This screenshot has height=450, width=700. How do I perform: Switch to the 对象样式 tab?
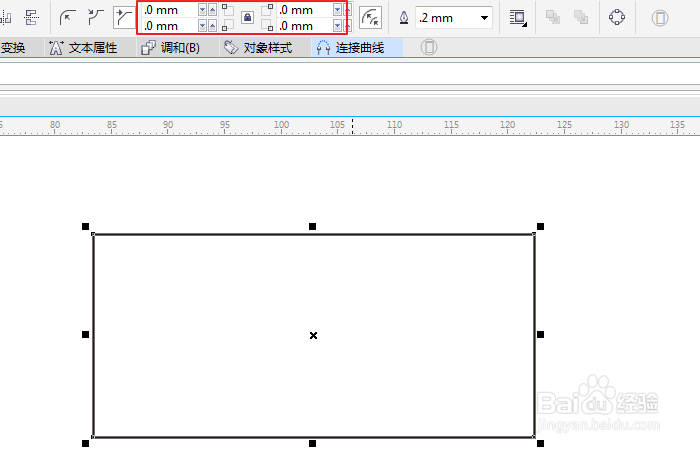pos(266,47)
